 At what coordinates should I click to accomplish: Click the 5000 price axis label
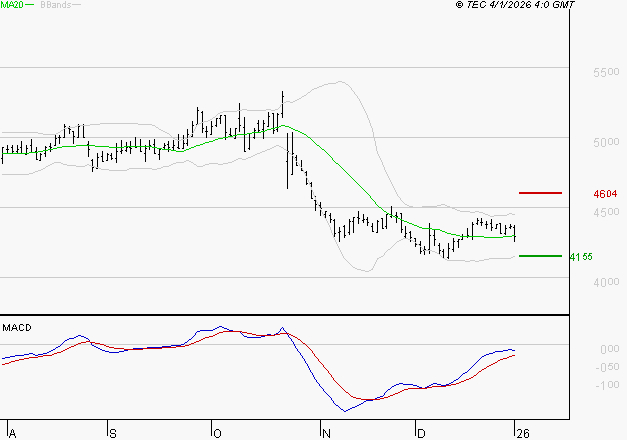click(606, 142)
